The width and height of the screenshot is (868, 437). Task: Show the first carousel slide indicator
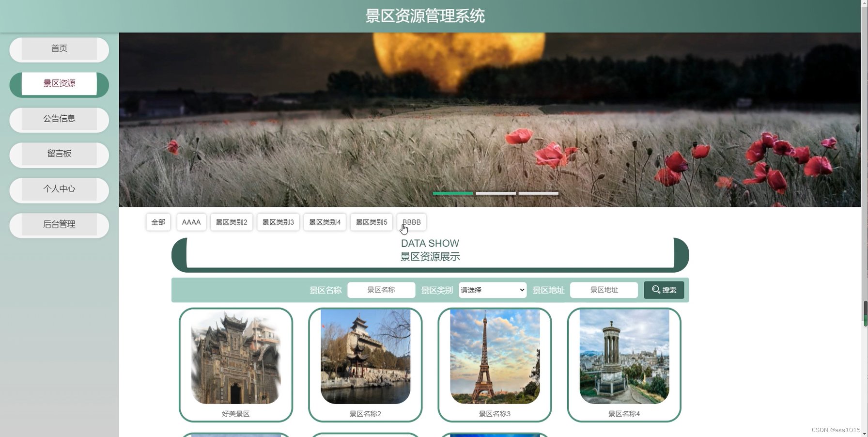point(453,193)
